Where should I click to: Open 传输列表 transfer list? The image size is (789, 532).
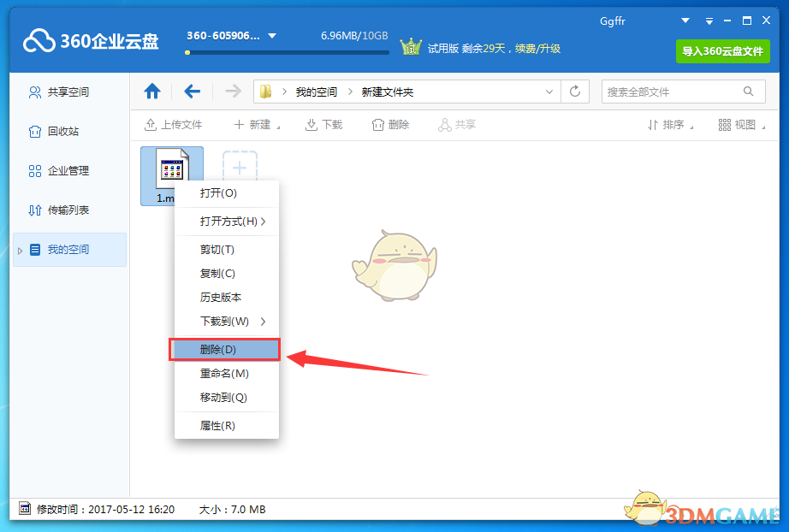pyautogui.click(x=68, y=210)
